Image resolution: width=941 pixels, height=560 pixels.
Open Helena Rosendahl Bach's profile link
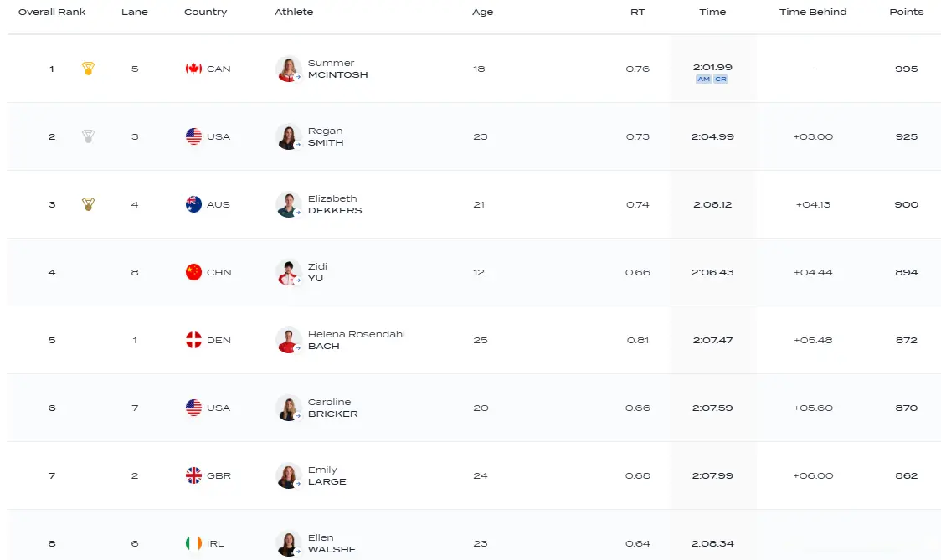coord(356,340)
